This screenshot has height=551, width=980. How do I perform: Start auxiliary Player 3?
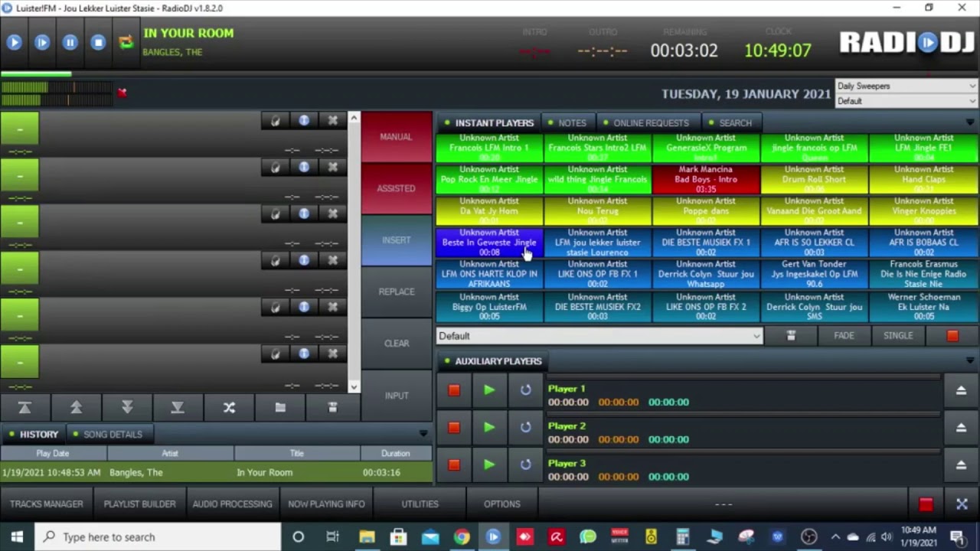489,465
